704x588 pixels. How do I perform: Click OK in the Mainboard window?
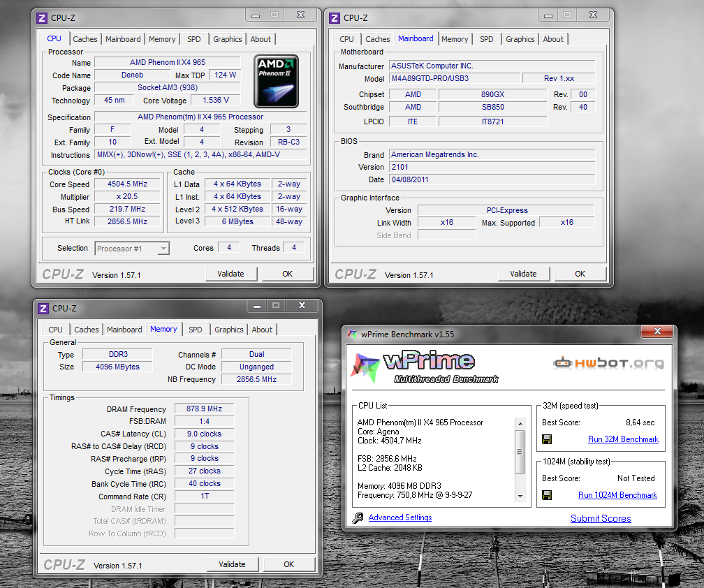[x=580, y=274]
